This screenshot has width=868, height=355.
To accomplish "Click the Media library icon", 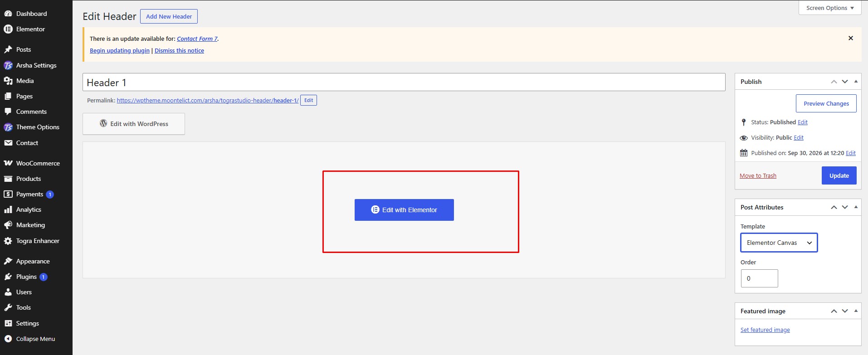I will point(8,81).
